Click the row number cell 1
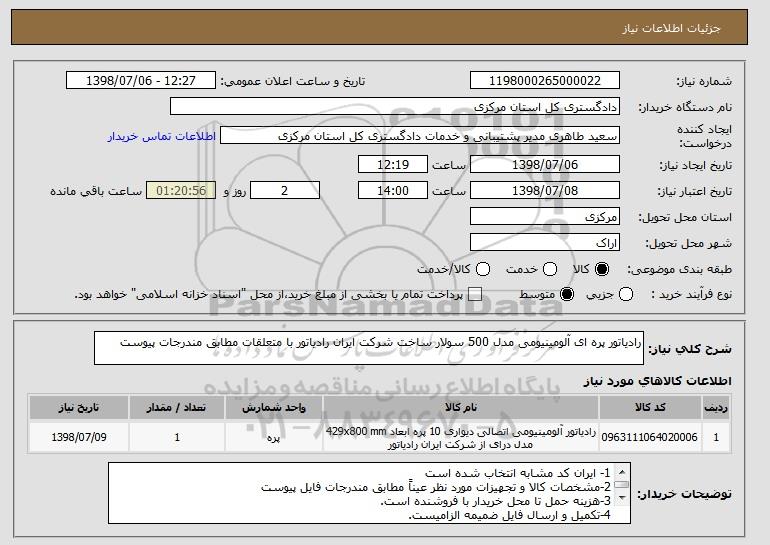Viewport: 770px width, 545px height. (x=716, y=437)
